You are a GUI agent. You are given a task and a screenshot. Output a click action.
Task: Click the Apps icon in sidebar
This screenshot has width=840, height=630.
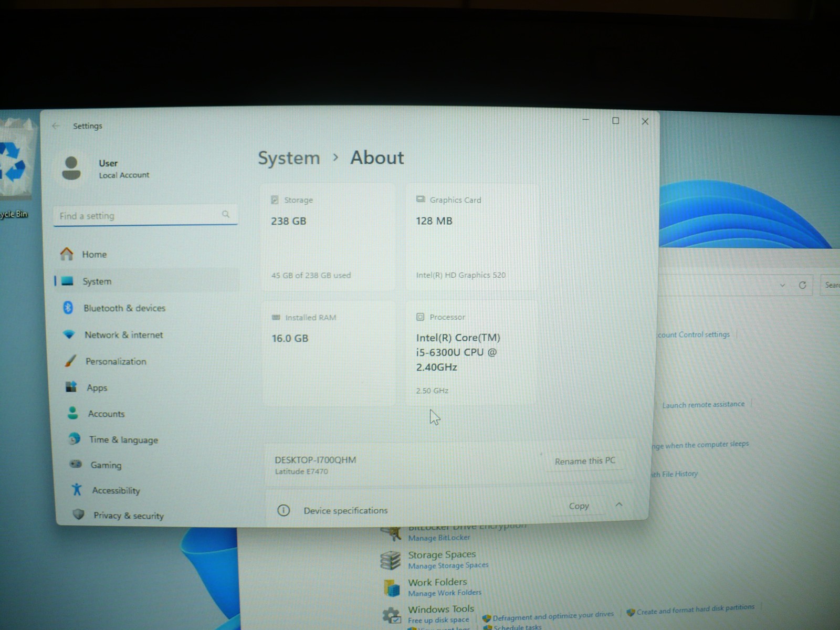click(x=71, y=387)
